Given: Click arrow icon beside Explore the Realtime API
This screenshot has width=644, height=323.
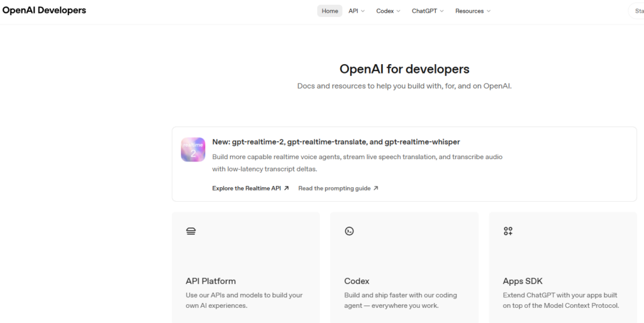Looking at the screenshot, I should (x=286, y=189).
